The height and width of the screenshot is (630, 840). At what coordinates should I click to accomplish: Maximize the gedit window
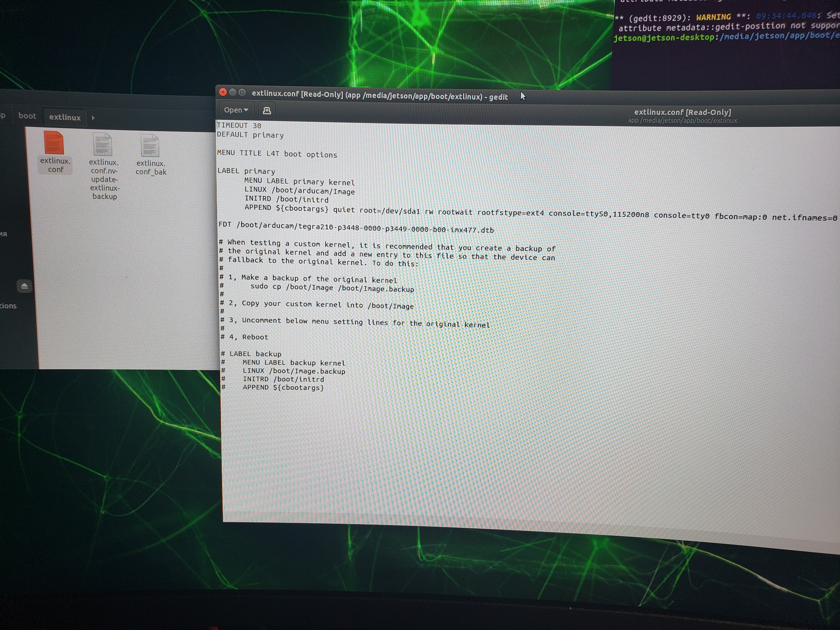coord(242,92)
